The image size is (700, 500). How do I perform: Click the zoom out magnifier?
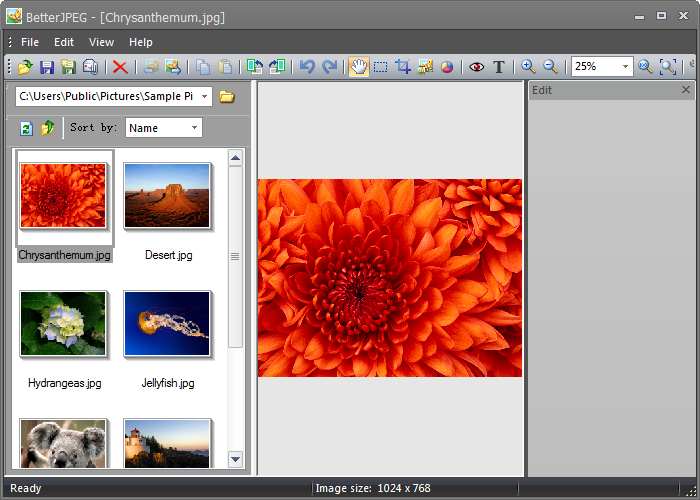550,67
